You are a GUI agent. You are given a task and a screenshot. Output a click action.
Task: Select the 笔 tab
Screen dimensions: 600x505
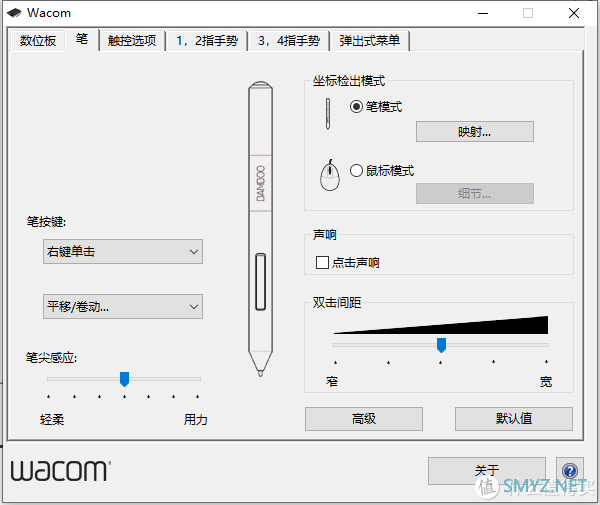[82, 39]
